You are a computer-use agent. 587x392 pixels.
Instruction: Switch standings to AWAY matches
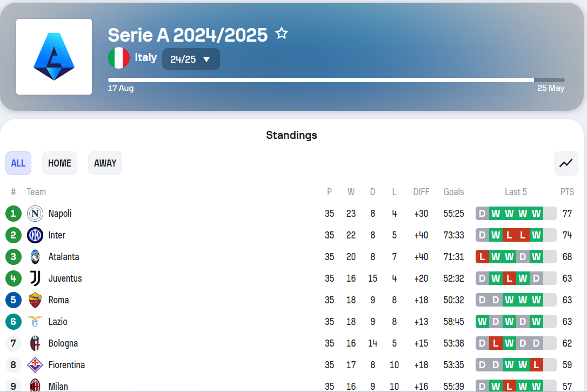(x=105, y=163)
